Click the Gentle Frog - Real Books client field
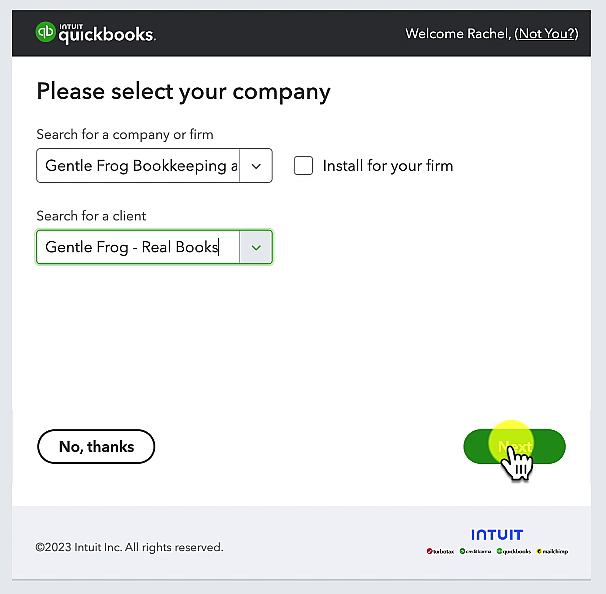 coord(138,247)
